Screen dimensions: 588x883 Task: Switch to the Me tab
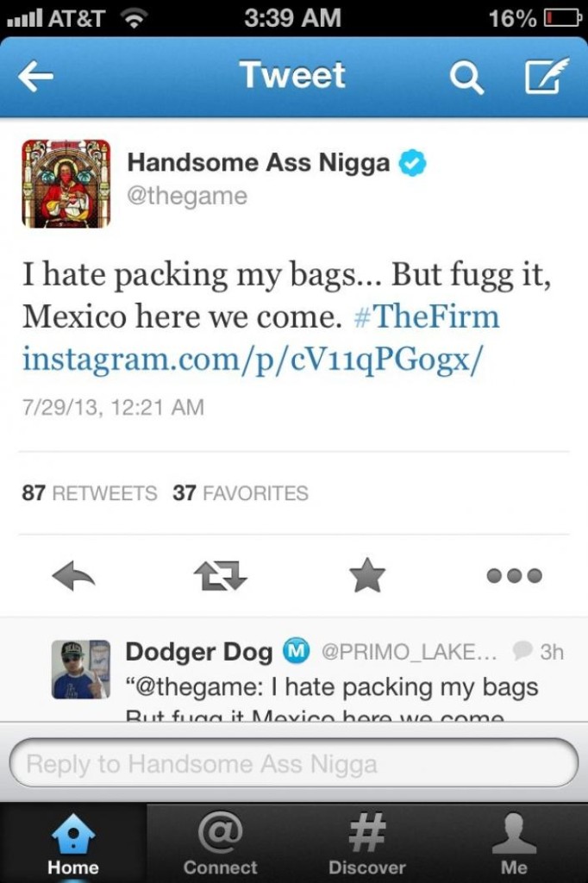(514, 843)
